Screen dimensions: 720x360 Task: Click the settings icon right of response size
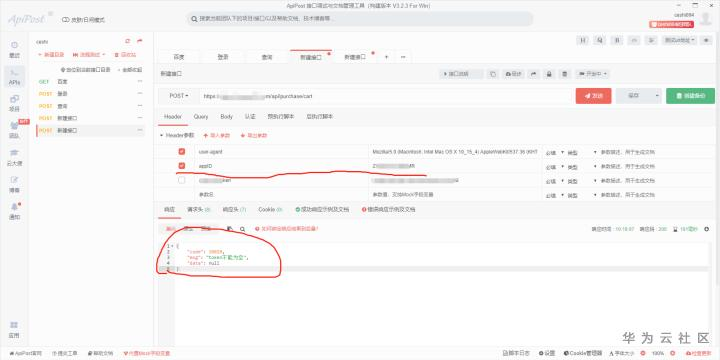pos(707,229)
